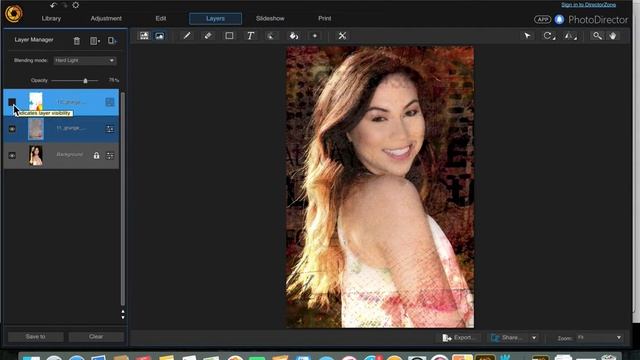Select the Brush tool
This screenshot has height=360, width=640.
pos(187,36)
